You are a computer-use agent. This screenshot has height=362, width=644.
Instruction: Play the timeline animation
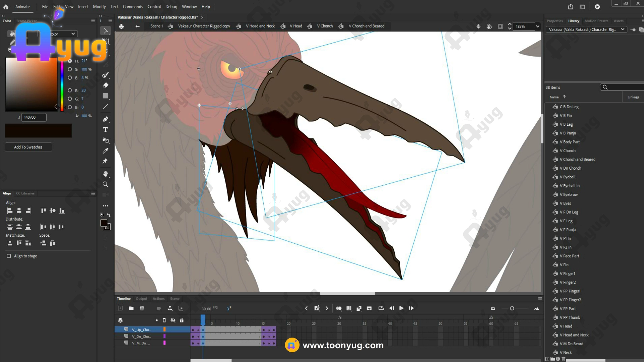401,308
